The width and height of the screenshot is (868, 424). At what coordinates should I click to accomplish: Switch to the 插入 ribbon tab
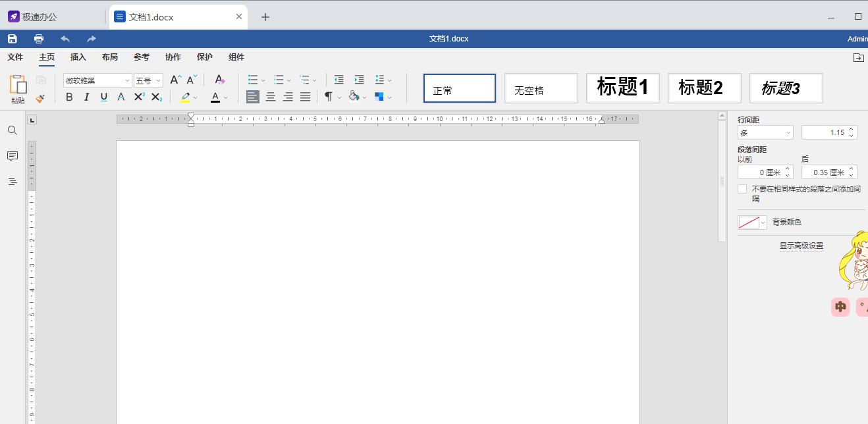[78, 57]
